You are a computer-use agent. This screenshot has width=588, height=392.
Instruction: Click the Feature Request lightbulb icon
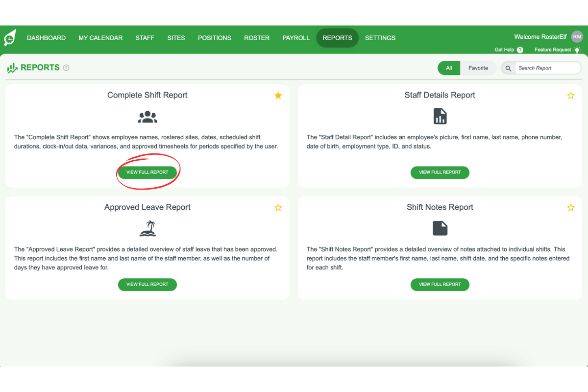pyautogui.click(x=577, y=49)
